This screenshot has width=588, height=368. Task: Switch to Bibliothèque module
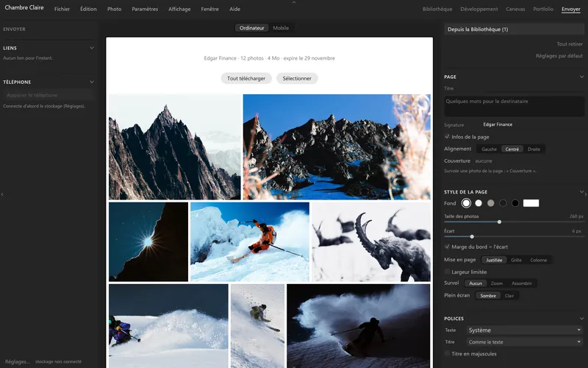437,9
